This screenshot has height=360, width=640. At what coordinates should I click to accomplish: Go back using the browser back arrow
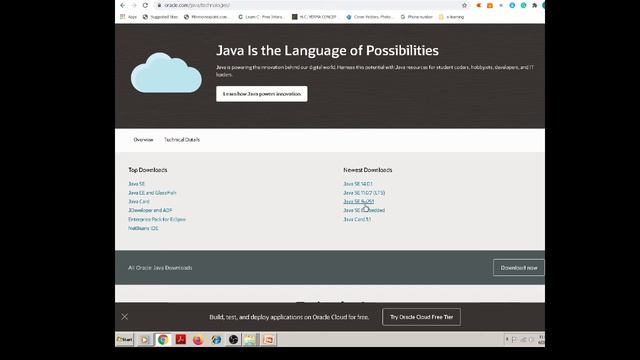point(123,5)
